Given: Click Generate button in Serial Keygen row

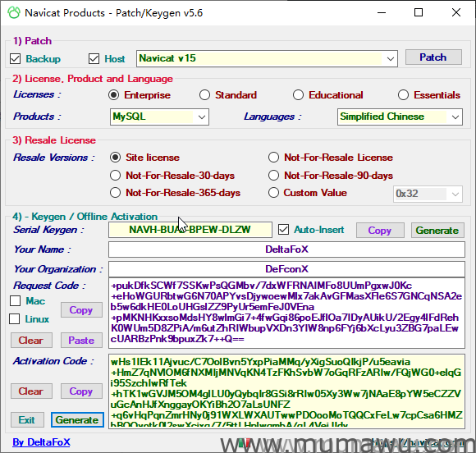Looking at the screenshot, I should [437, 230].
